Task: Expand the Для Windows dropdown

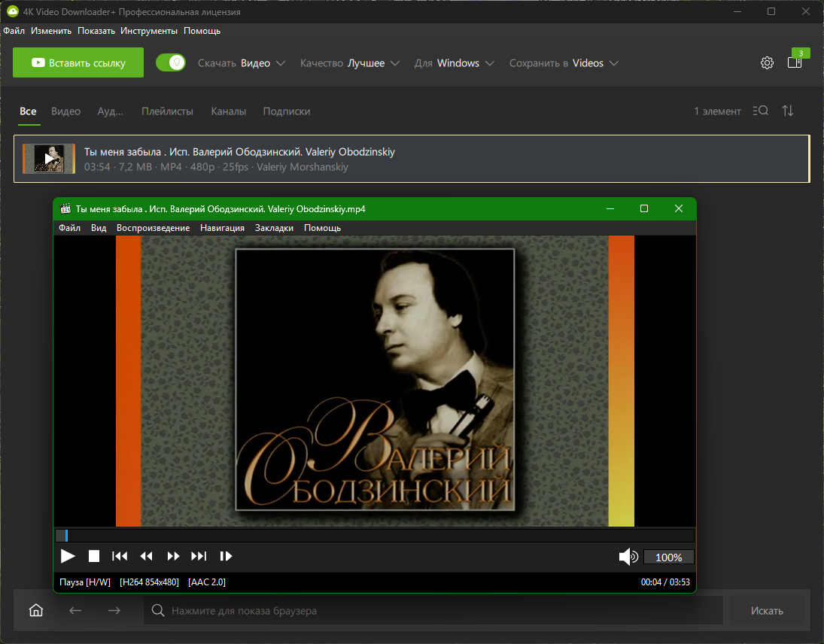Action: pyautogui.click(x=454, y=63)
